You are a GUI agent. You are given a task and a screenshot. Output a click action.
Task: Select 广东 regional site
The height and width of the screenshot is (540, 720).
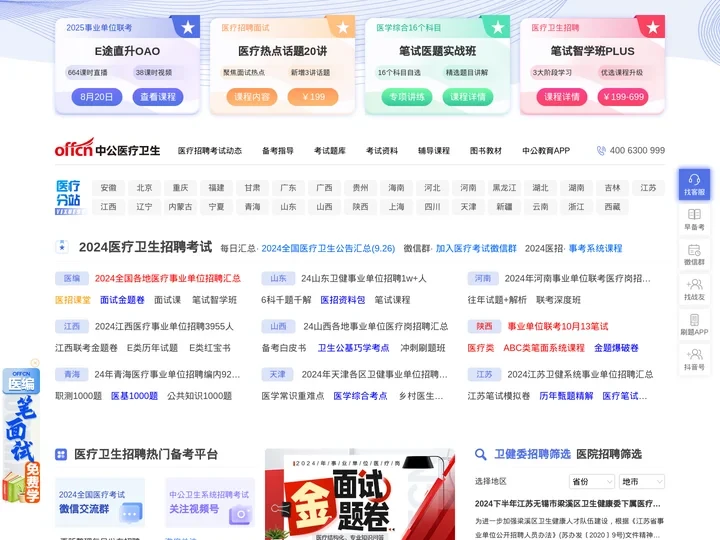coord(288,188)
